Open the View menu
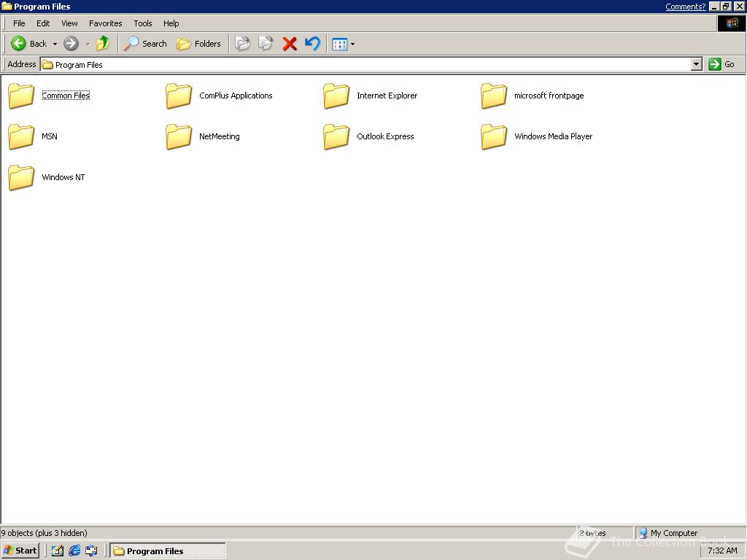The height and width of the screenshot is (560, 747). coord(69,23)
